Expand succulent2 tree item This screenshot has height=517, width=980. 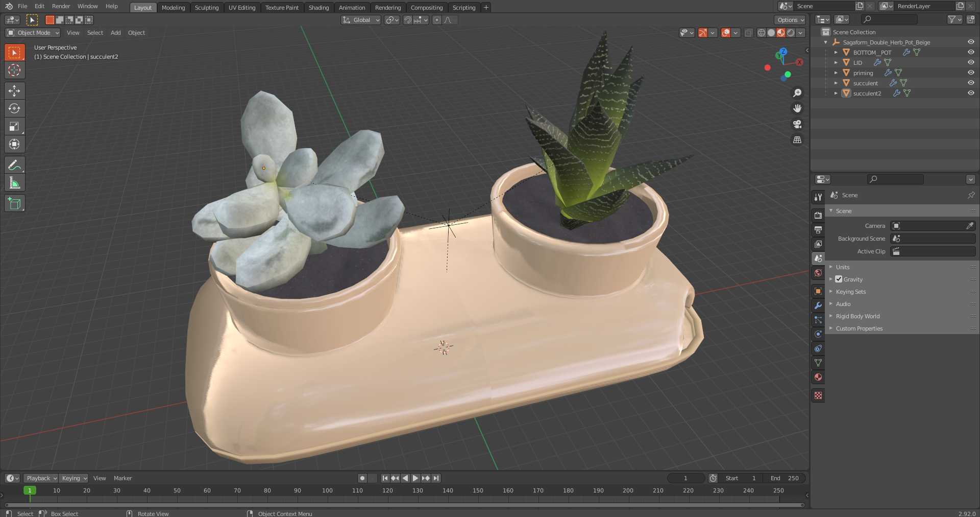(836, 93)
